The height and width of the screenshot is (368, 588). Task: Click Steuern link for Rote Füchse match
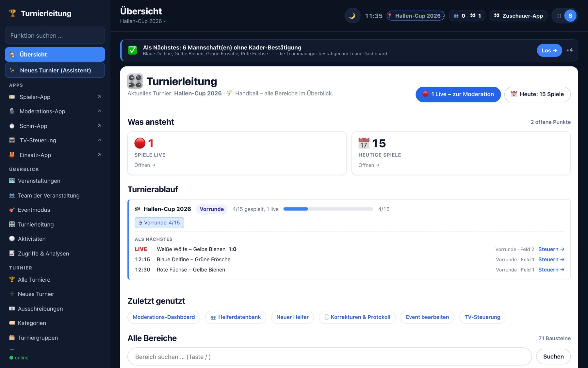[551, 270]
